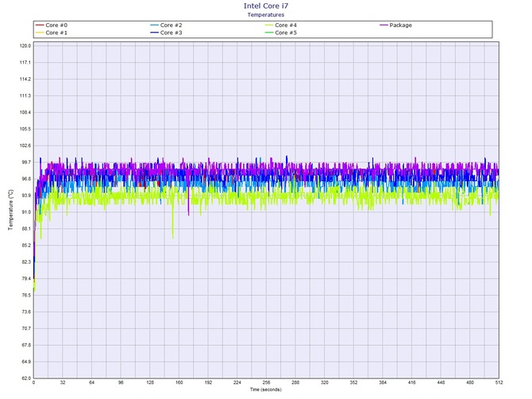Select the Core #2 legend label
The image size is (532, 399).
pos(171,25)
